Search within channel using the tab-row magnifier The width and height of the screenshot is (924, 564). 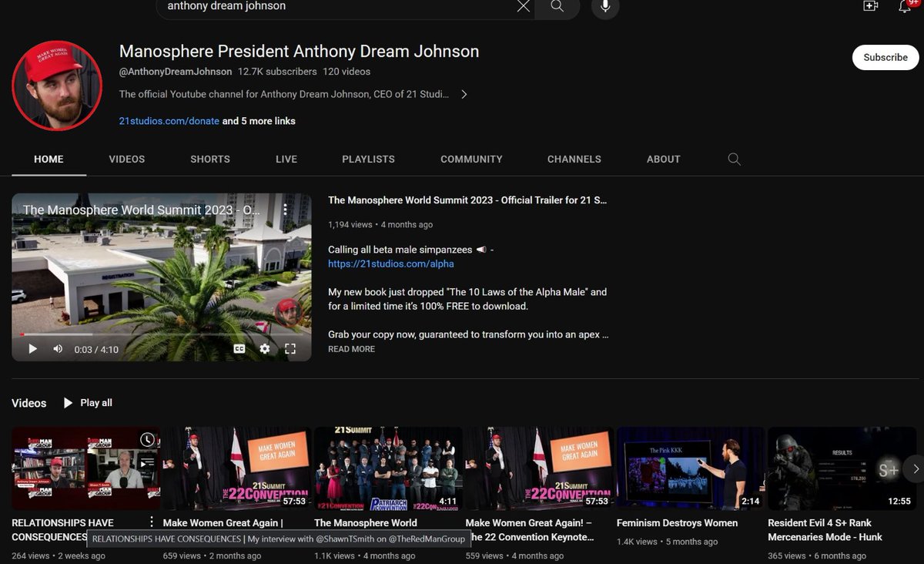tap(734, 159)
